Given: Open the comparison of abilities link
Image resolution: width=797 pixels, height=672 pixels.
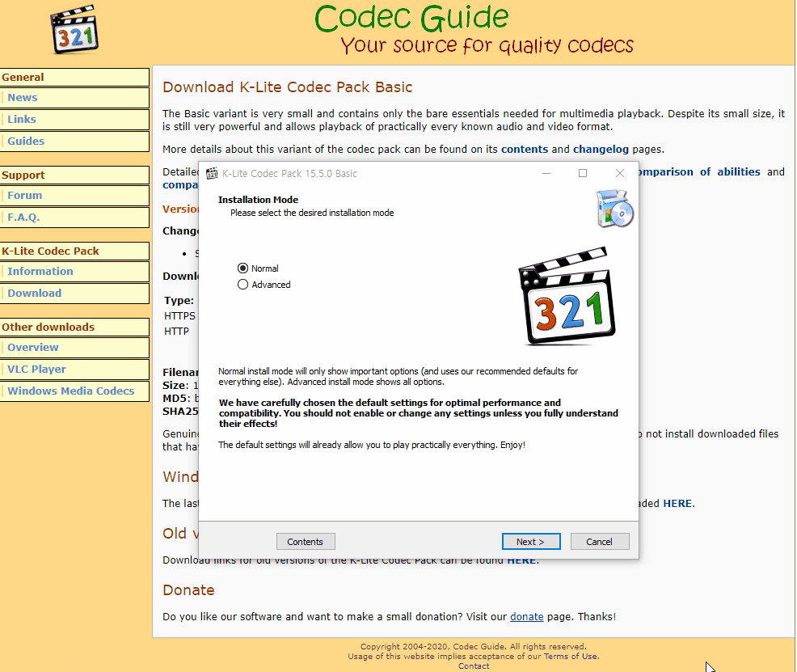Looking at the screenshot, I should (699, 171).
